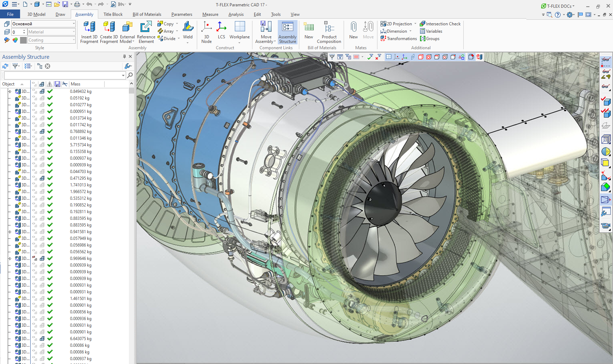Click the undo arrow in quick access toolbar
Image resolution: width=613 pixels, height=364 pixels.
[x=89, y=5]
